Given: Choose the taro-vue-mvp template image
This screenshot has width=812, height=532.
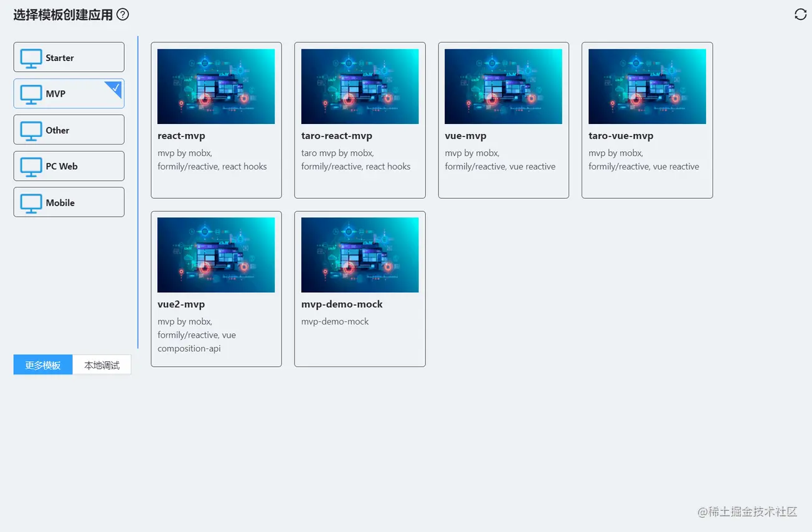Looking at the screenshot, I should point(647,87).
